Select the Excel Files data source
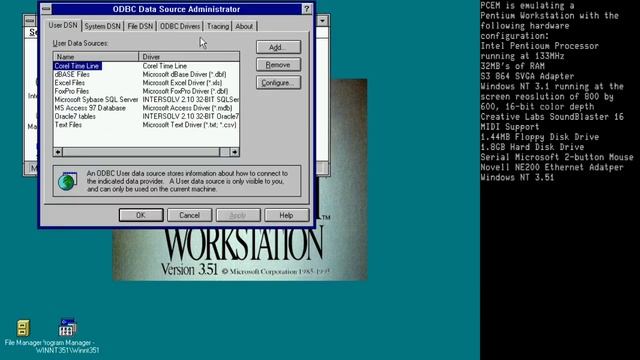The image size is (640, 360). 70,83
